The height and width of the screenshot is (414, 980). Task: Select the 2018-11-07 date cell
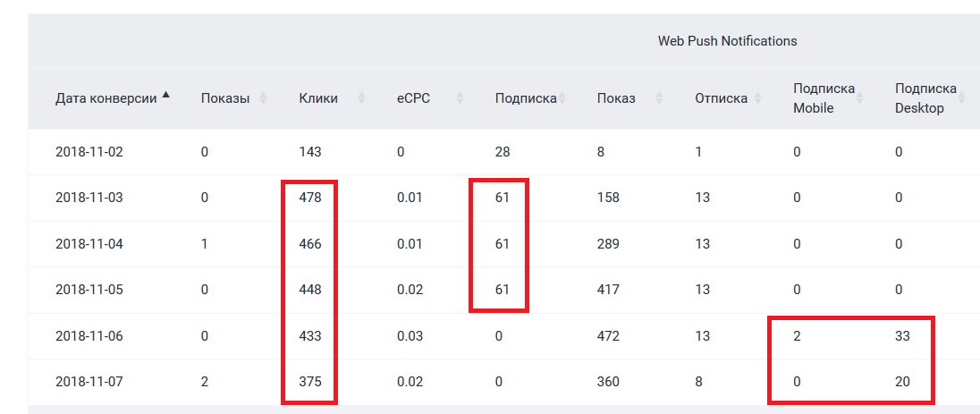pyautogui.click(x=89, y=382)
